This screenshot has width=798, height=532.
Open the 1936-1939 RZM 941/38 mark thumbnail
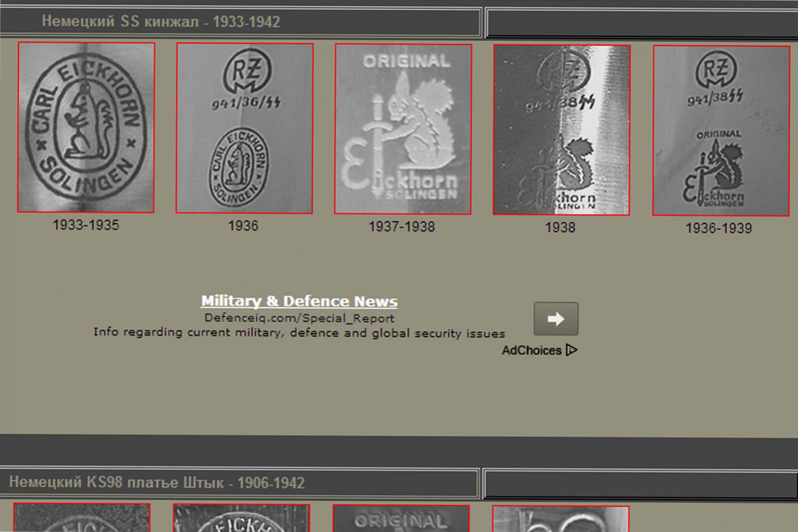(721, 131)
